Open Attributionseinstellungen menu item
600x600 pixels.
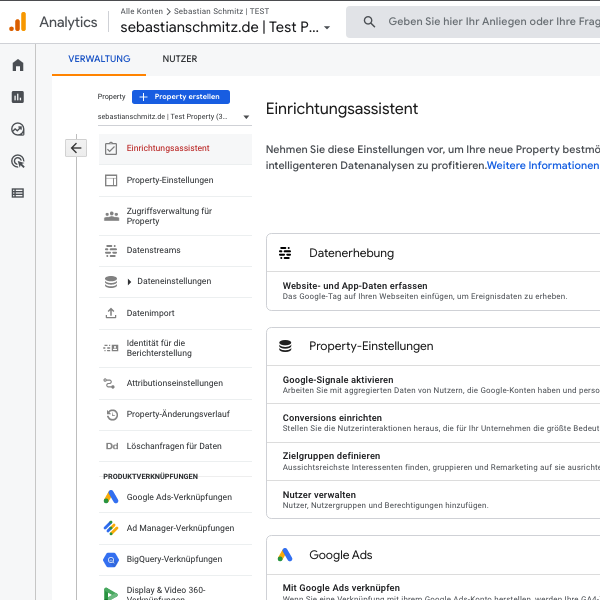[175, 383]
